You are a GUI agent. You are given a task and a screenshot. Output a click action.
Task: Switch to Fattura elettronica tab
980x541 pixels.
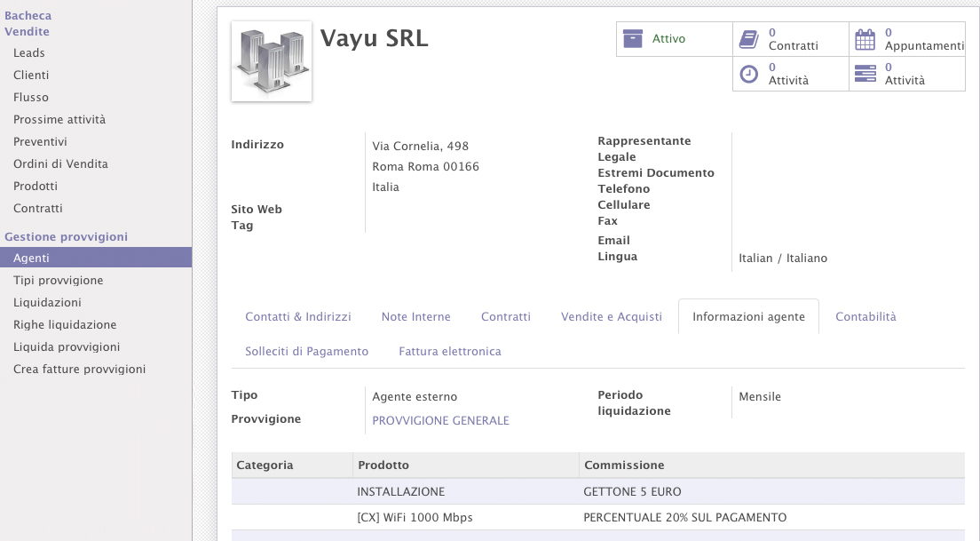(x=450, y=352)
